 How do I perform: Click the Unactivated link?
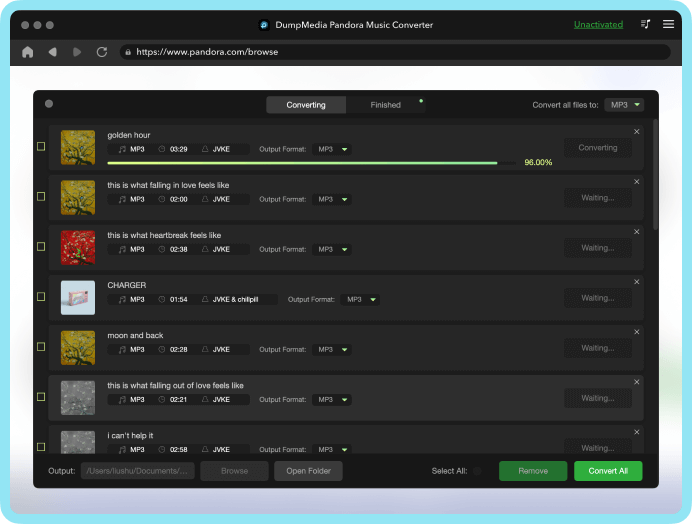click(x=598, y=25)
